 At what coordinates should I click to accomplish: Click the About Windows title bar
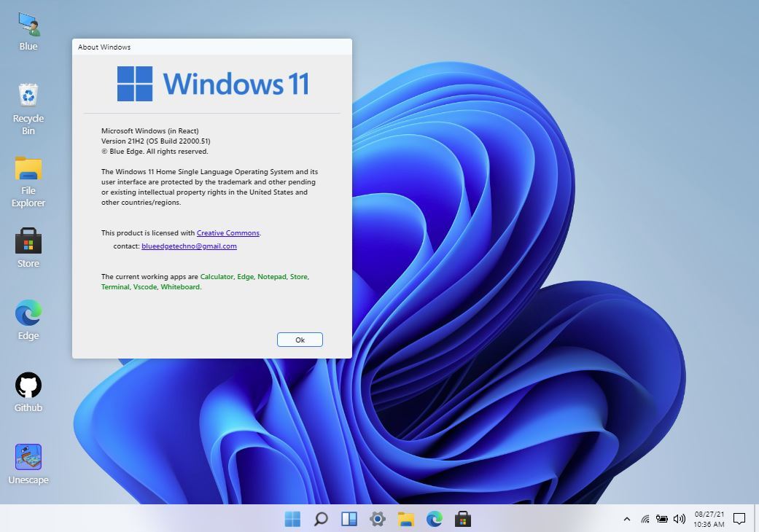pos(212,47)
